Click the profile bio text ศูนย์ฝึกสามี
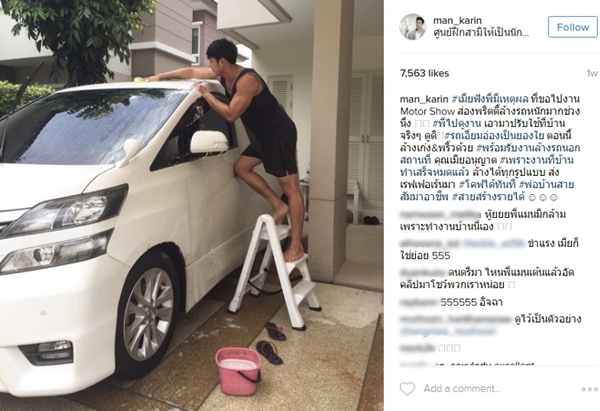The width and height of the screenshot is (600, 411). coord(481,33)
